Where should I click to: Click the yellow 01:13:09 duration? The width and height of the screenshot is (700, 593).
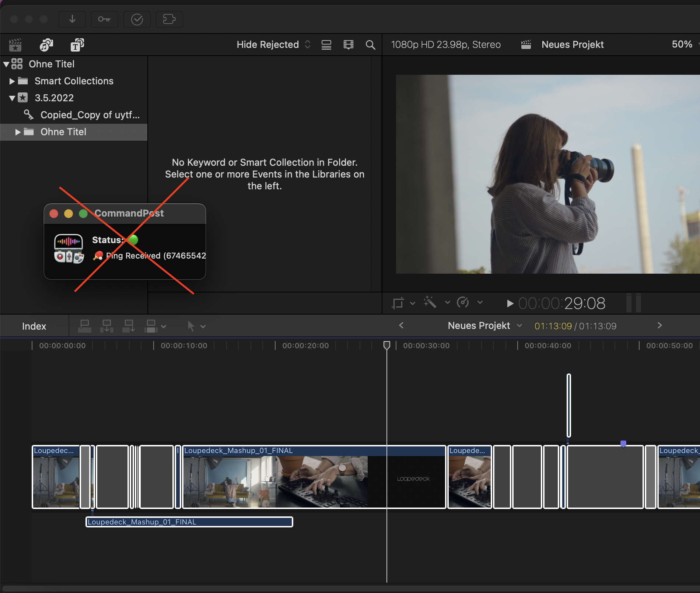553,326
